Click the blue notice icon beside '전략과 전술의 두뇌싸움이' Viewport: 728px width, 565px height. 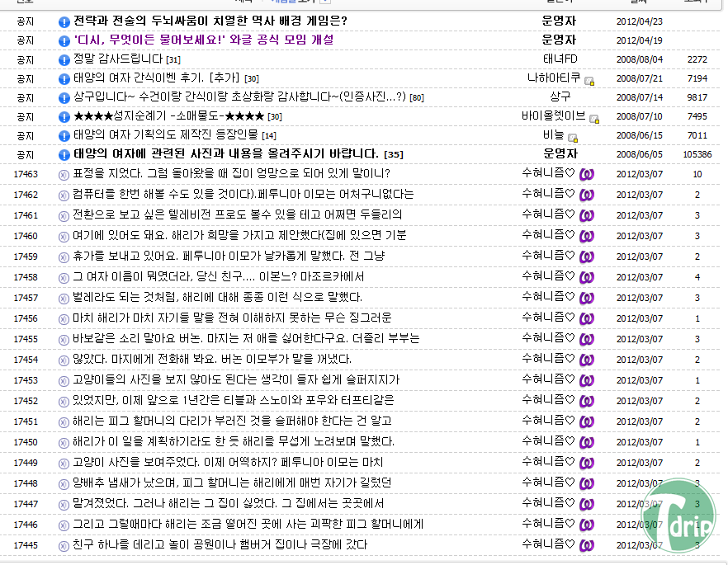coord(64,21)
